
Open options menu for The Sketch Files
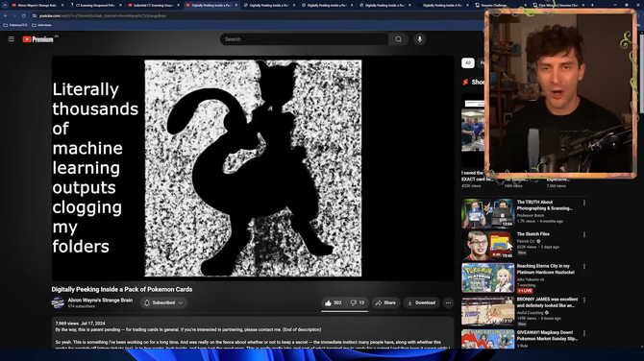pos(584,235)
